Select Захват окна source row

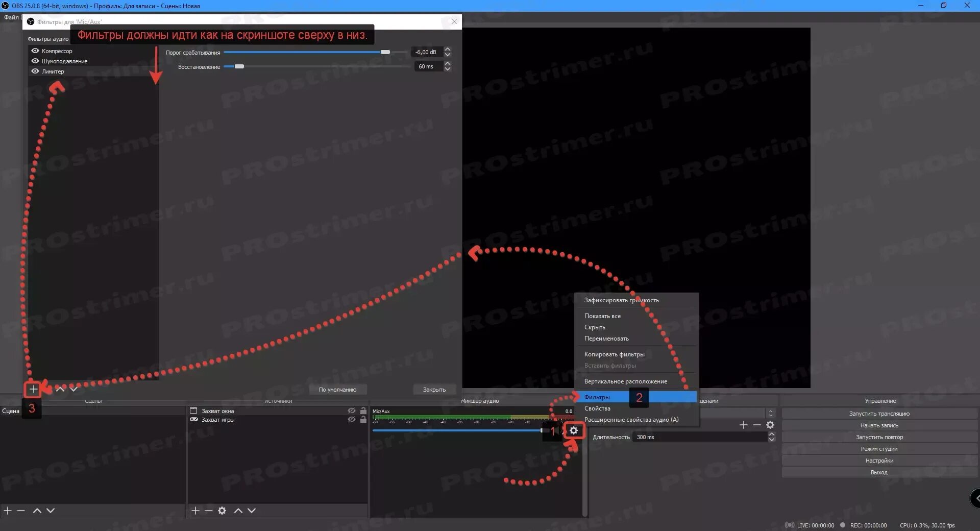278,411
